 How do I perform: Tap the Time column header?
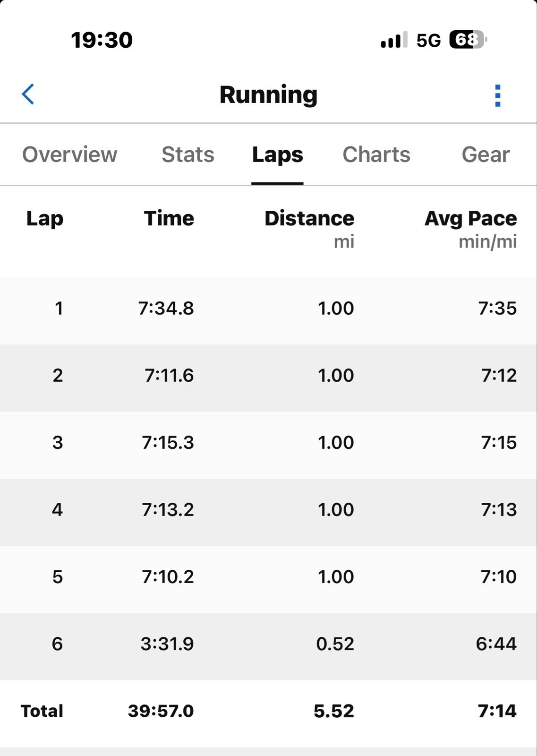[x=169, y=219]
